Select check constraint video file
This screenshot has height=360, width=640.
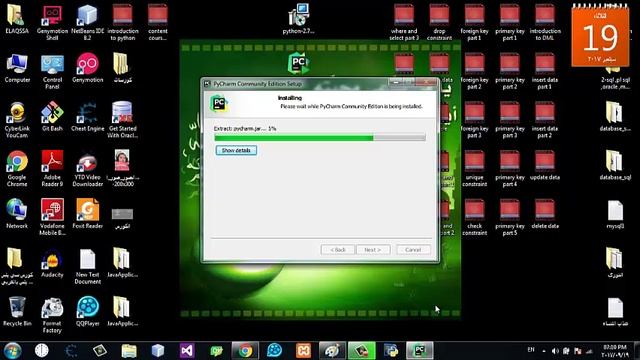click(x=474, y=217)
